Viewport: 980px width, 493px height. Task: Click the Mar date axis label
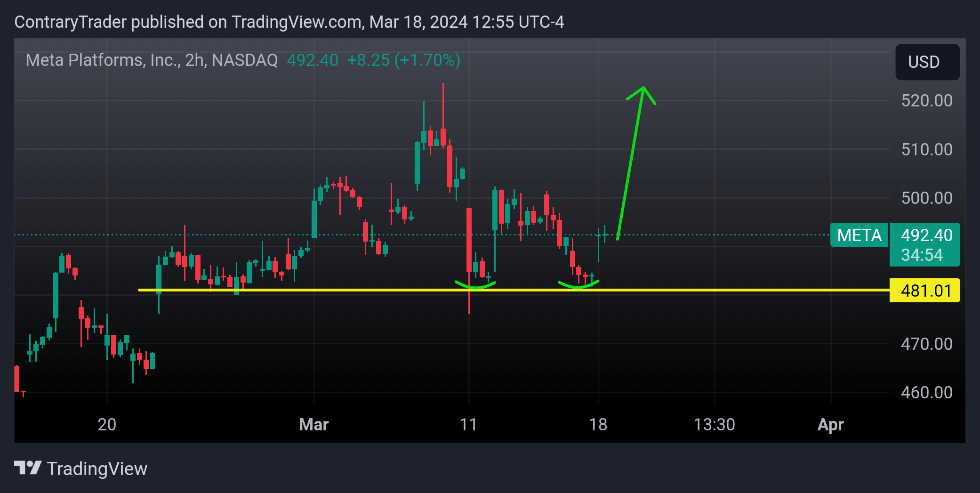(313, 424)
